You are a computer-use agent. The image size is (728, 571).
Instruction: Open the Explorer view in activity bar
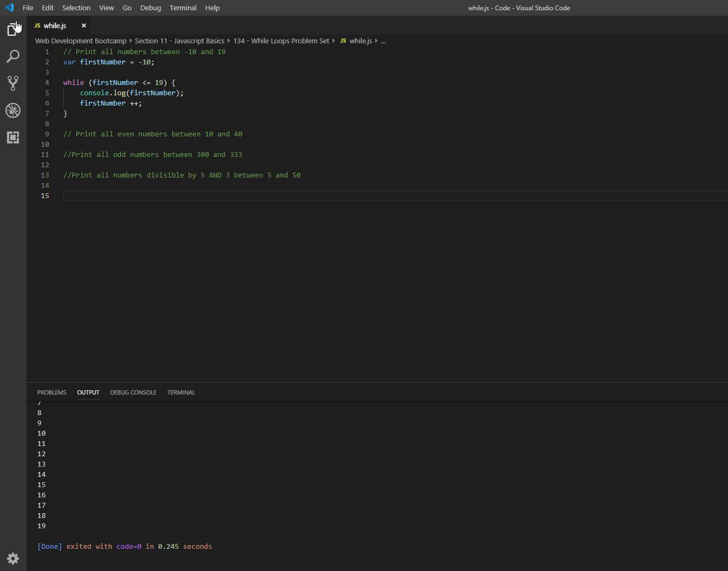click(x=13, y=29)
